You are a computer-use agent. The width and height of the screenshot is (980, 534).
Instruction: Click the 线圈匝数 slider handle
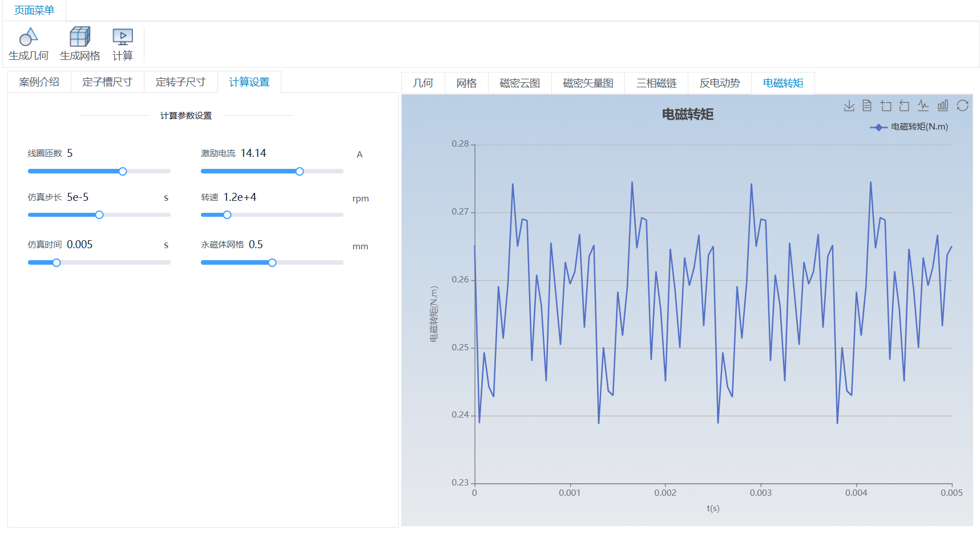(x=123, y=171)
